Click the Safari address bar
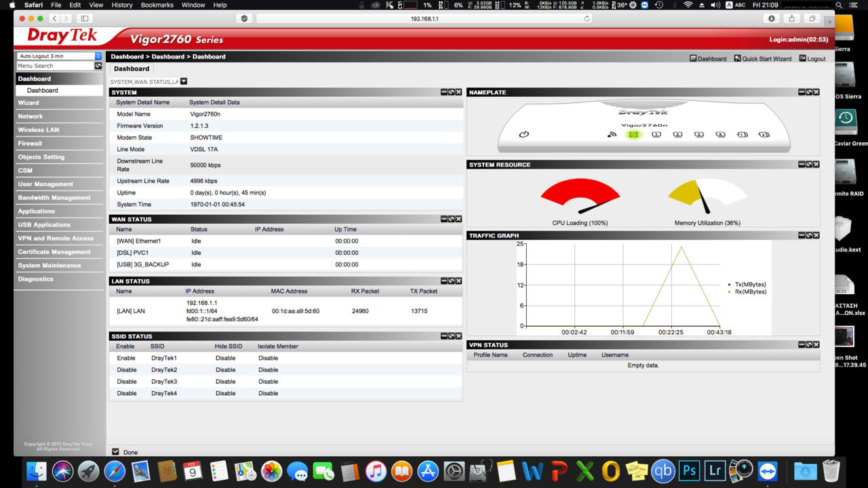Screen dimensions: 868x488 [x=425, y=18]
